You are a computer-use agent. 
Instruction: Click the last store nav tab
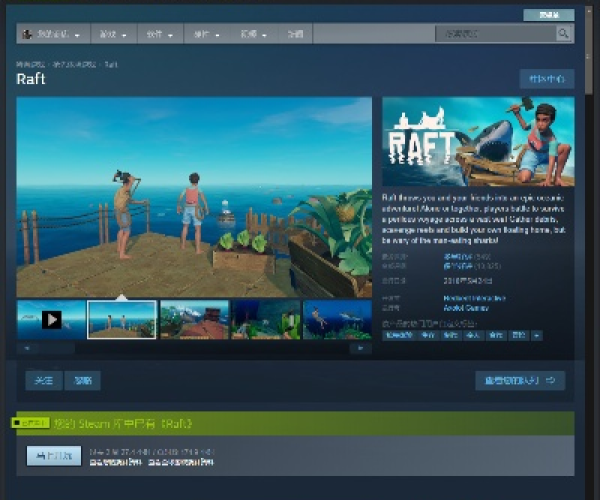[x=295, y=34]
